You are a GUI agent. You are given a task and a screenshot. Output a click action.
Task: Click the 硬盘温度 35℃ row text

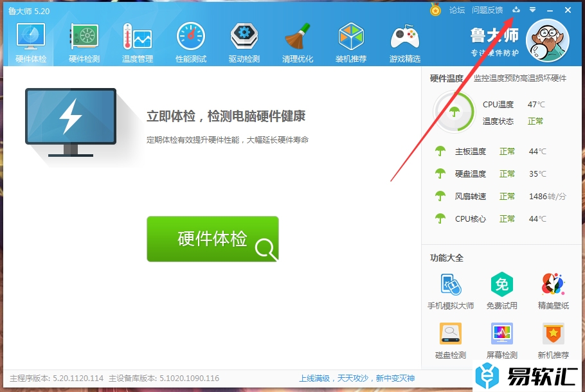500,174
